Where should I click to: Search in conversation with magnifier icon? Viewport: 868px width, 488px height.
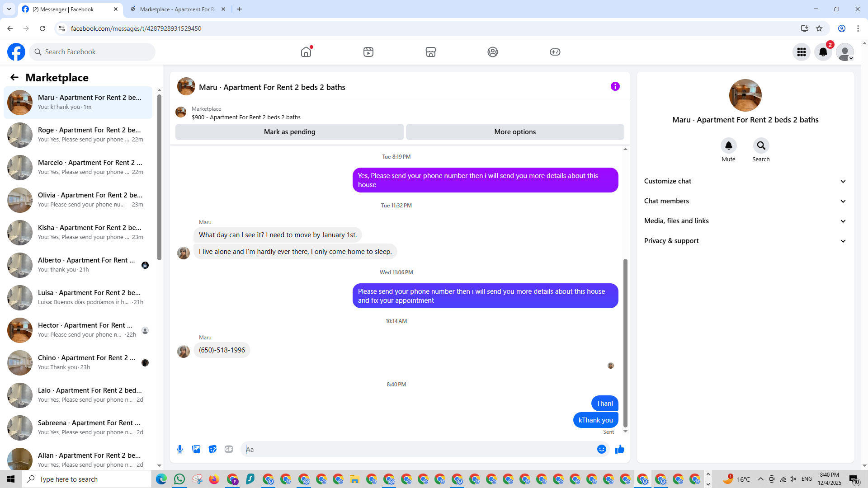click(761, 145)
